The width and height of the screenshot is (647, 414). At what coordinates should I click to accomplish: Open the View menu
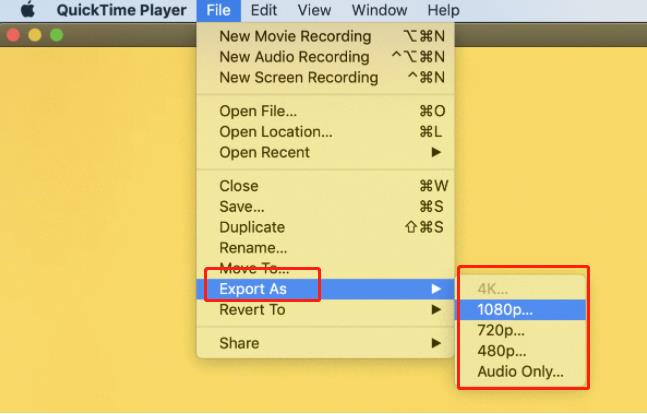click(x=314, y=10)
